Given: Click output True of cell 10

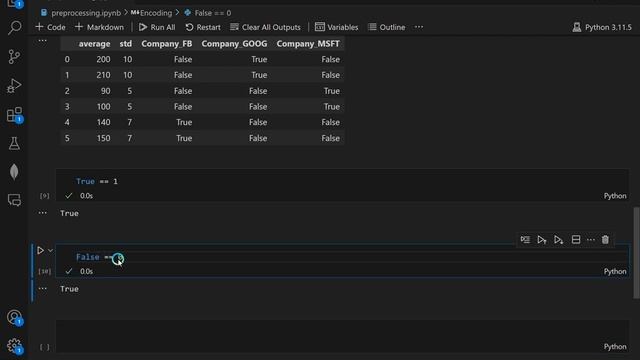Looking at the screenshot, I should pos(69,289).
